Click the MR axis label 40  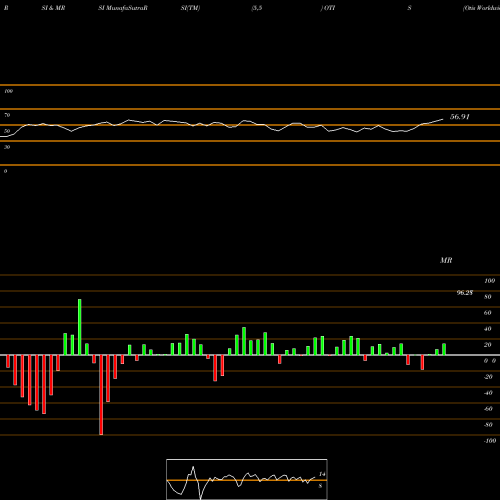(488, 329)
